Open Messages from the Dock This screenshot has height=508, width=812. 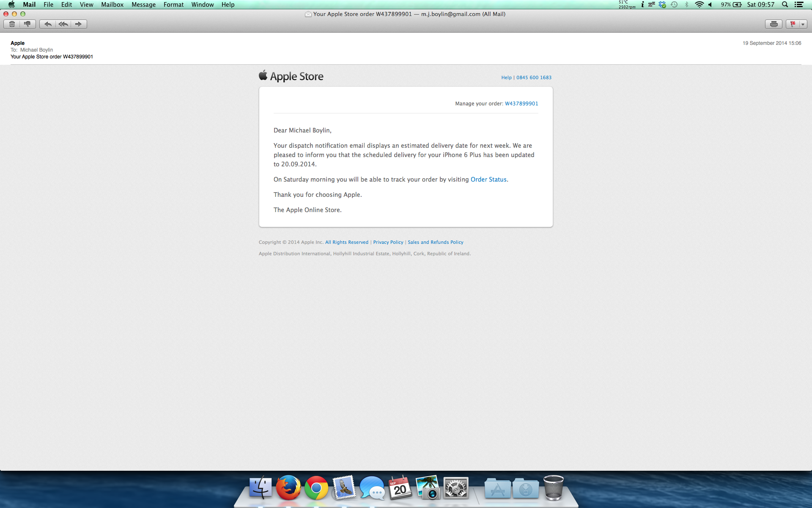[372, 488]
